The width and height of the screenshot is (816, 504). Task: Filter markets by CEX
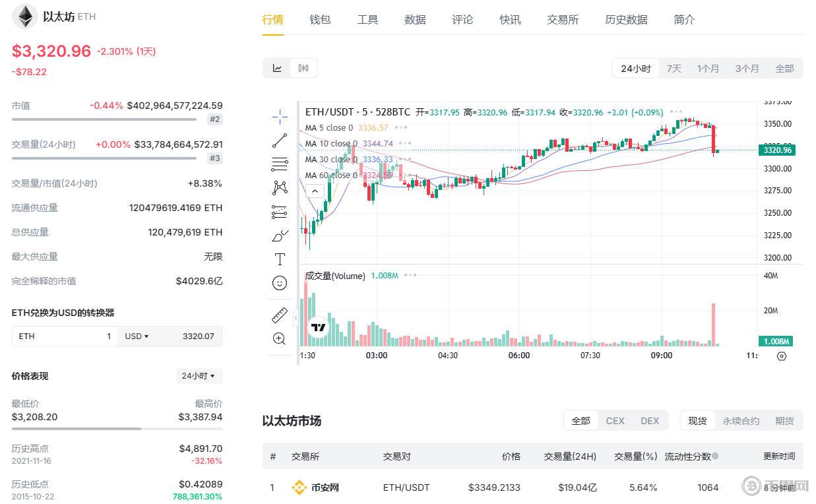click(615, 421)
